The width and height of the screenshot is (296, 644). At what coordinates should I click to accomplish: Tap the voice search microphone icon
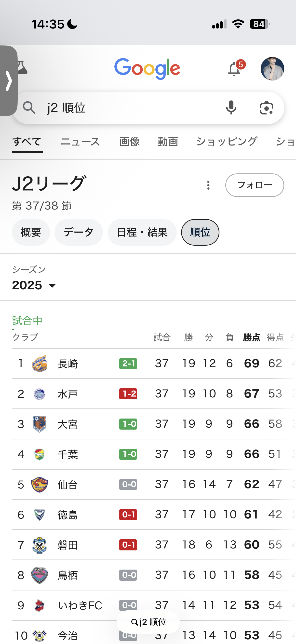coord(231,108)
